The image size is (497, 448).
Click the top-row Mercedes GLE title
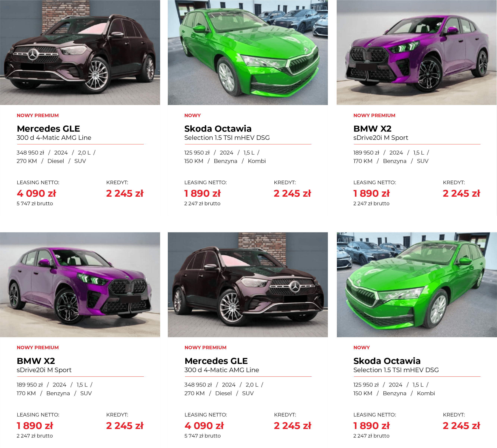point(48,128)
